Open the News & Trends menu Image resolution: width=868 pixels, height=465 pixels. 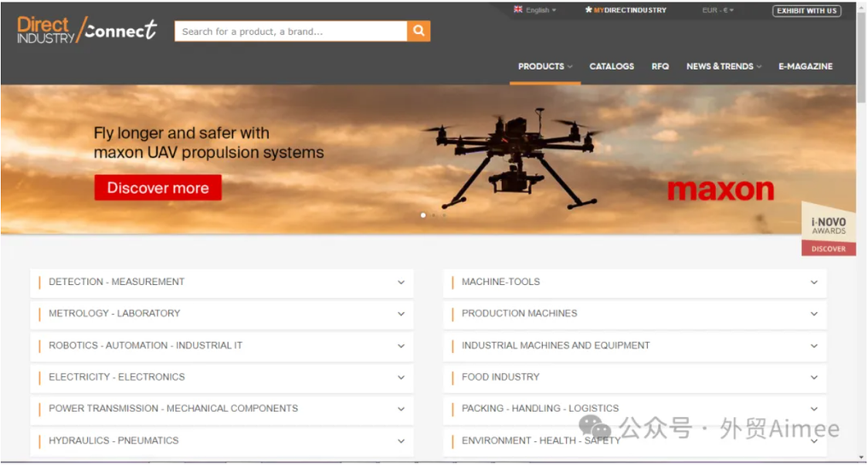(723, 67)
